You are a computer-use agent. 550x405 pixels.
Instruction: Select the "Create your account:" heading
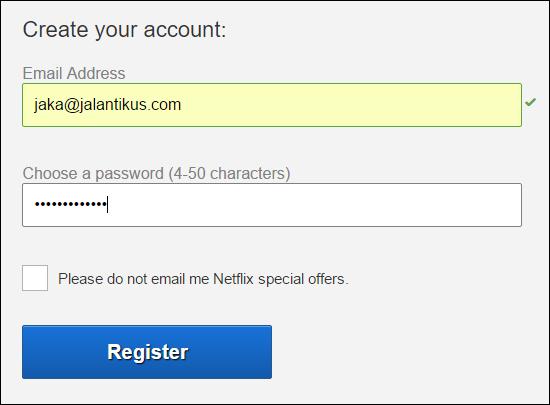point(125,30)
